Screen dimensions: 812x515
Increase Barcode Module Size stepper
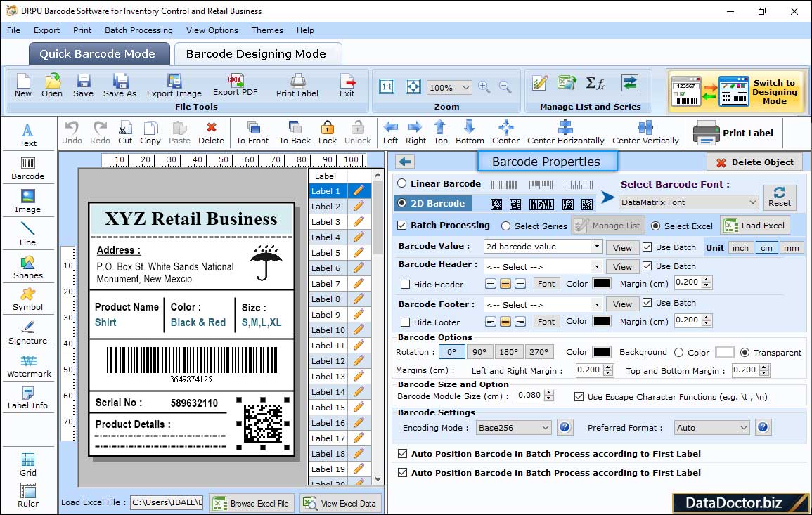click(x=550, y=392)
